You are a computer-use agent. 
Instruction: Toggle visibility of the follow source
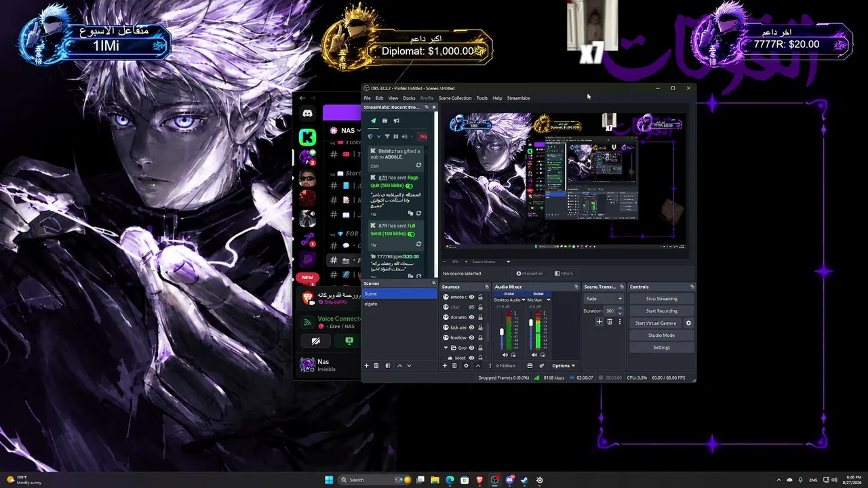[472, 338]
